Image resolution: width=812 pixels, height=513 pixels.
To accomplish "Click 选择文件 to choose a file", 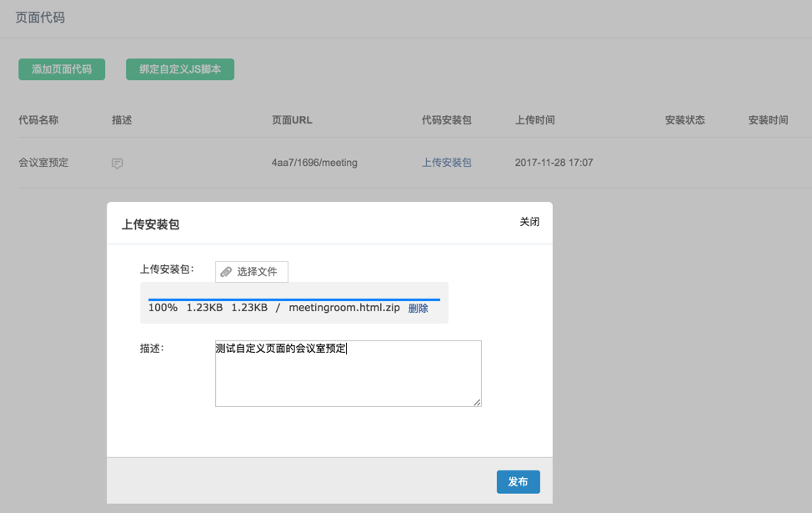I will tap(252, 272).
